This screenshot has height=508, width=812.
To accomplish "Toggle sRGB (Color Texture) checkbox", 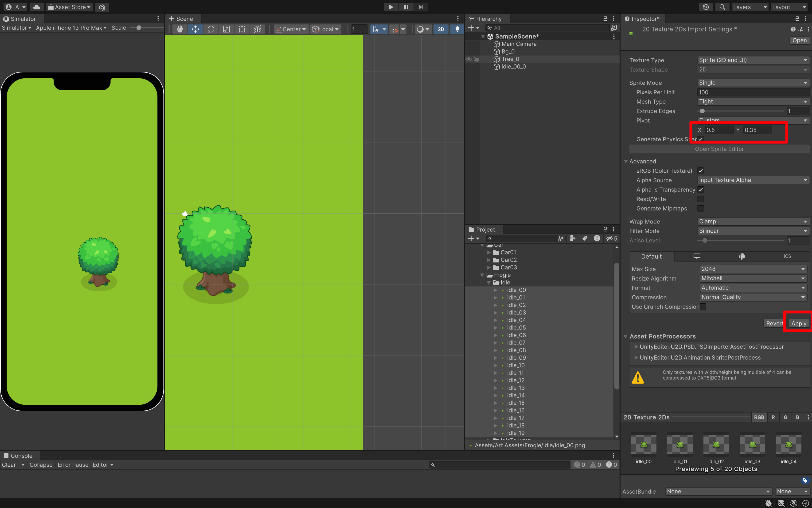I will 701,171.
